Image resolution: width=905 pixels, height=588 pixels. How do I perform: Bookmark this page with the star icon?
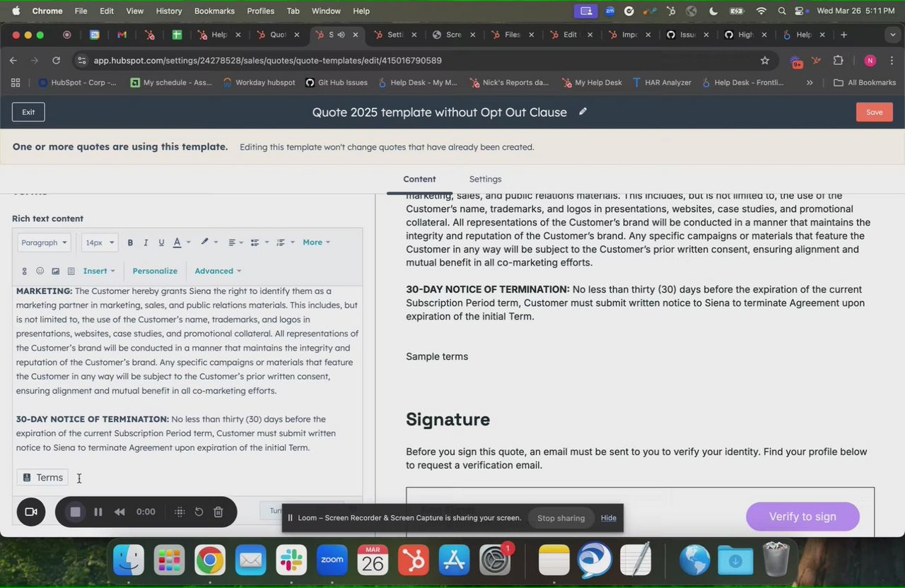(x=764, y=61)
